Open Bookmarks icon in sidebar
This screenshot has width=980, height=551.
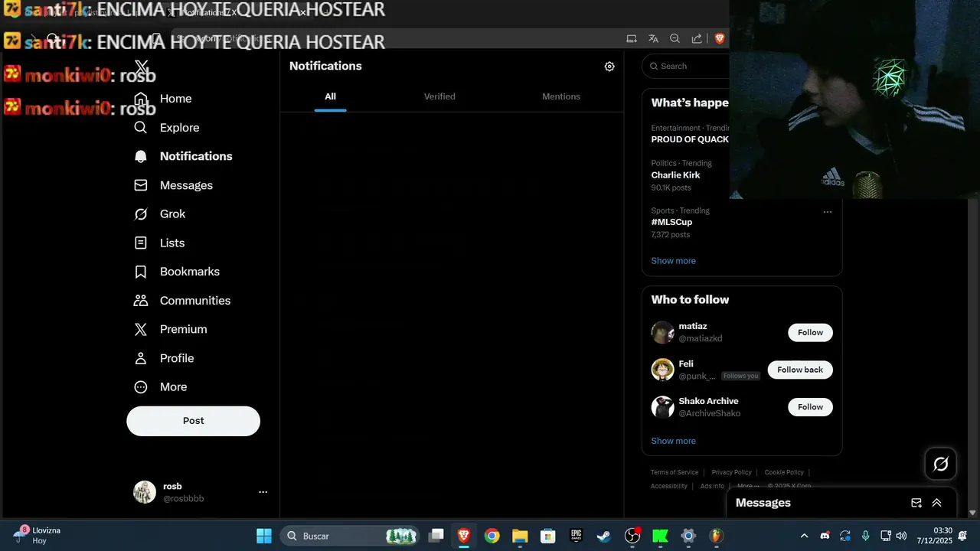(141, 272)
